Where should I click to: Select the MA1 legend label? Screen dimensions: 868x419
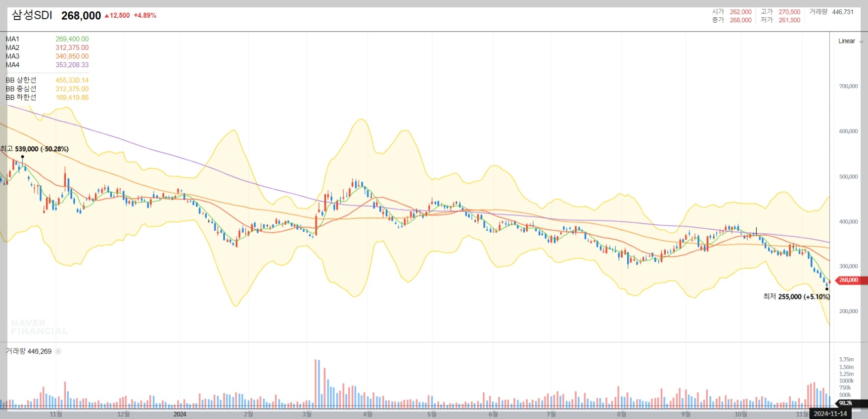pyautogui.click(x=12, y=39)
